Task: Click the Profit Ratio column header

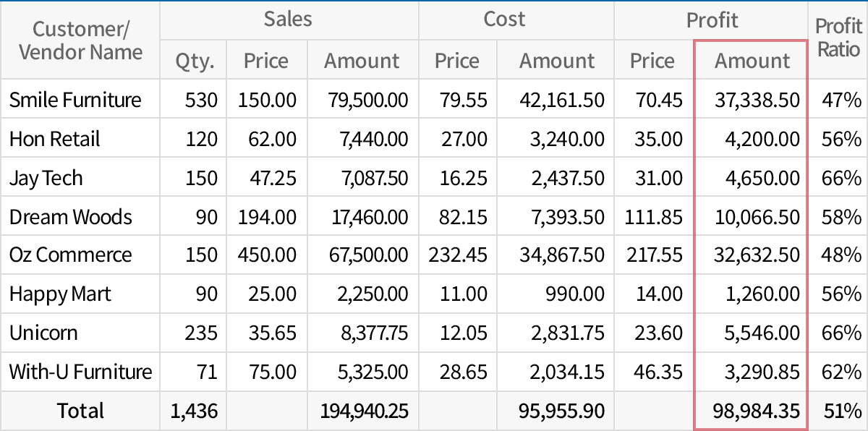Action: (837, 40)
